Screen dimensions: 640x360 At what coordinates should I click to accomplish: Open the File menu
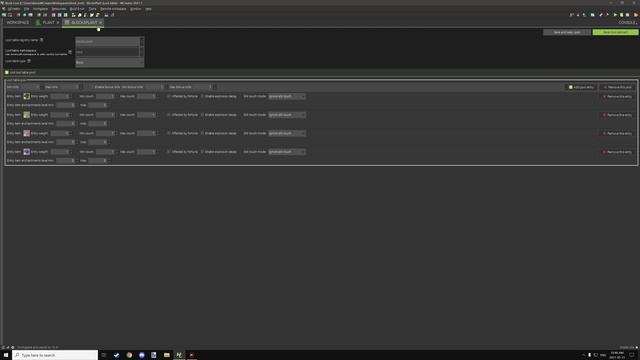click(x=27, y=9)
